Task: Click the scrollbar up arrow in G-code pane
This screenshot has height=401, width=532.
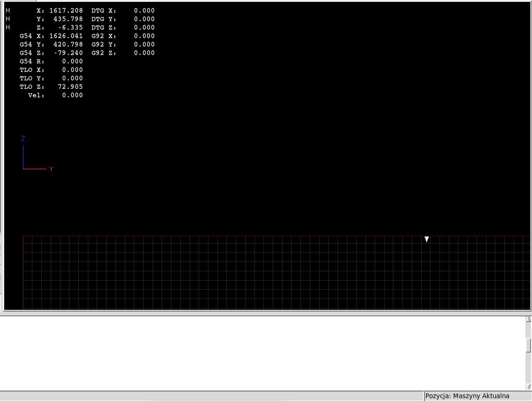Action: pos(528,319)
